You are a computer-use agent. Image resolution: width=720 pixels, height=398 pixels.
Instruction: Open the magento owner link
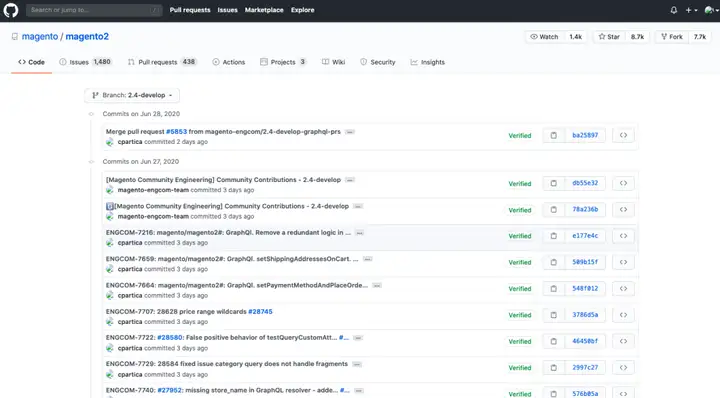(x=40, y=37)
